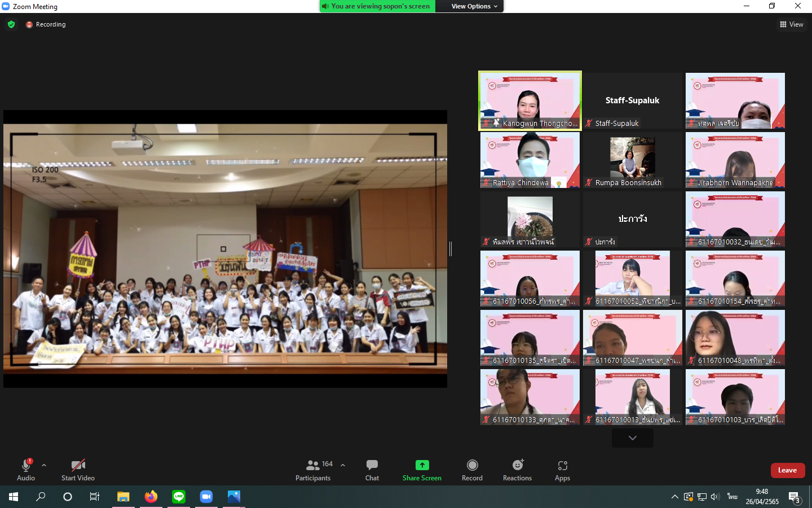Click the Share Screen icon

click(422, 465)
